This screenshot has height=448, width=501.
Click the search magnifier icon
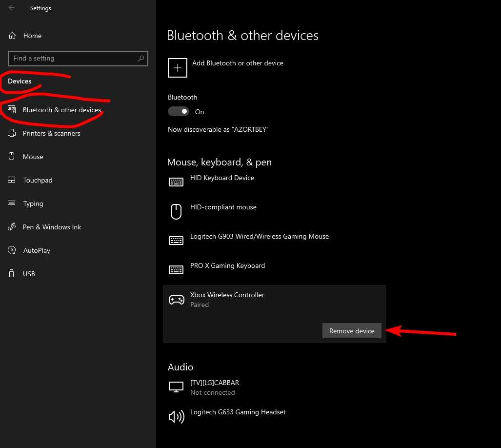tap(141, 59)
